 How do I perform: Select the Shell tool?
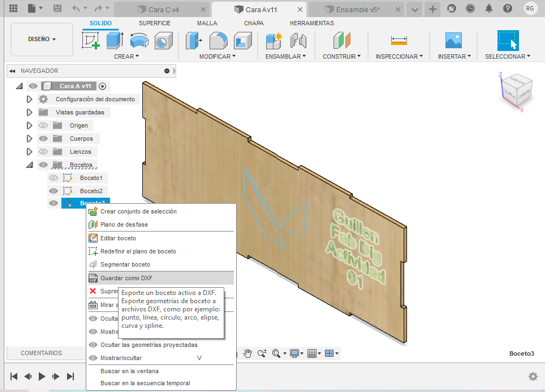[242, 40]
